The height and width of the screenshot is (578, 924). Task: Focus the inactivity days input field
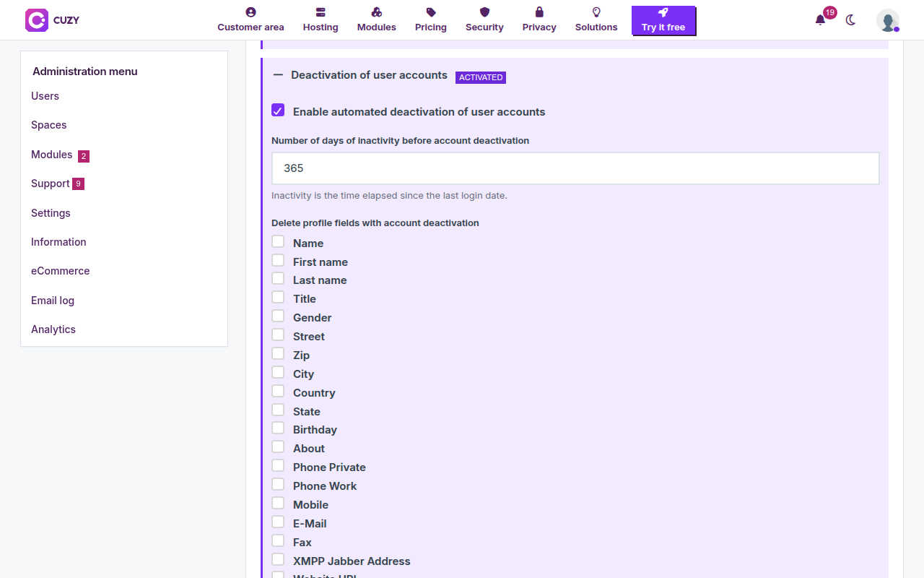click(x=575, y=168)
